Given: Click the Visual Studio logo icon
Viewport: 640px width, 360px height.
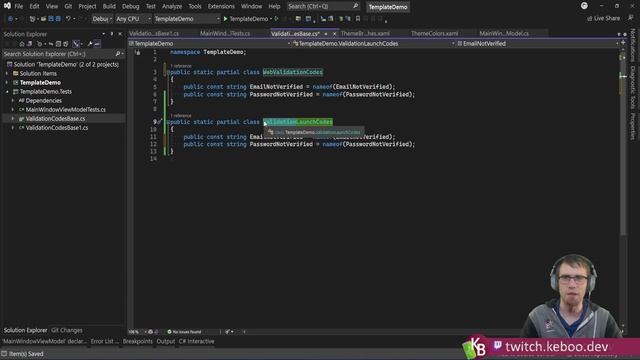Looking at the screenshot, I should (7, 6).
